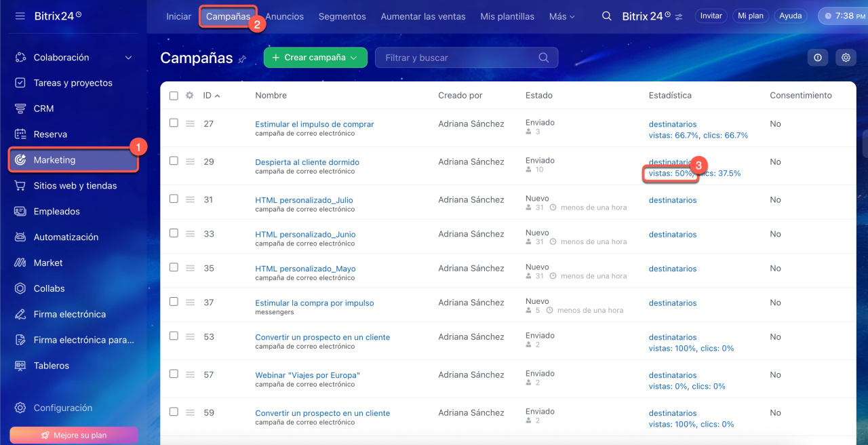This screenshot has height=445, width=868.
Task: Open Automatización in the sidebar
Action: (x=66, y=237)
